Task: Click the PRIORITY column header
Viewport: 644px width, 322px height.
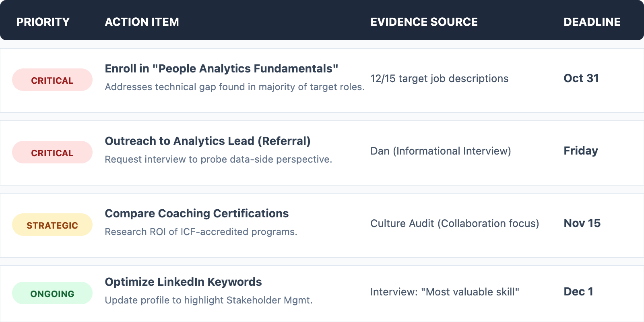Action: (43, 22)
